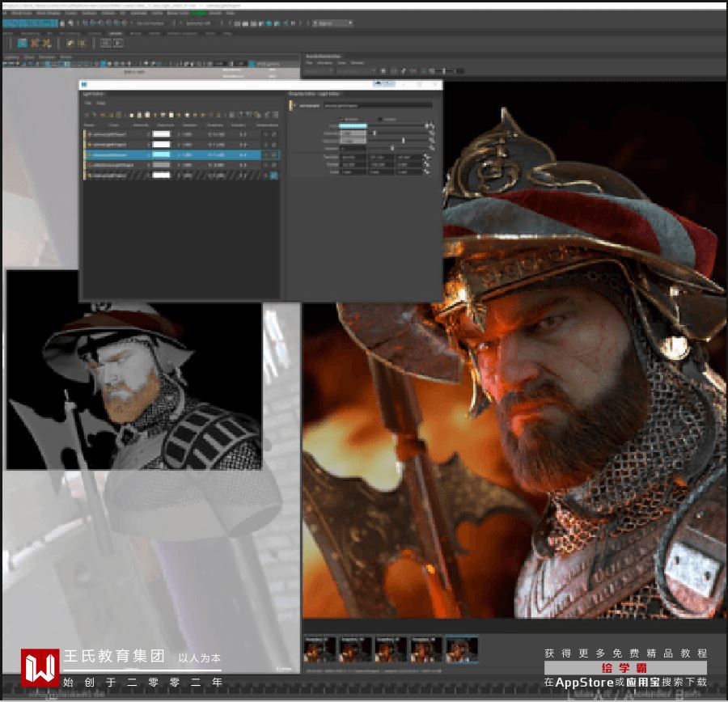The height and width of the screenshot is (702, 728).
Task: Click the Rotate X field in the Property Editor
Action: (353, 165)
